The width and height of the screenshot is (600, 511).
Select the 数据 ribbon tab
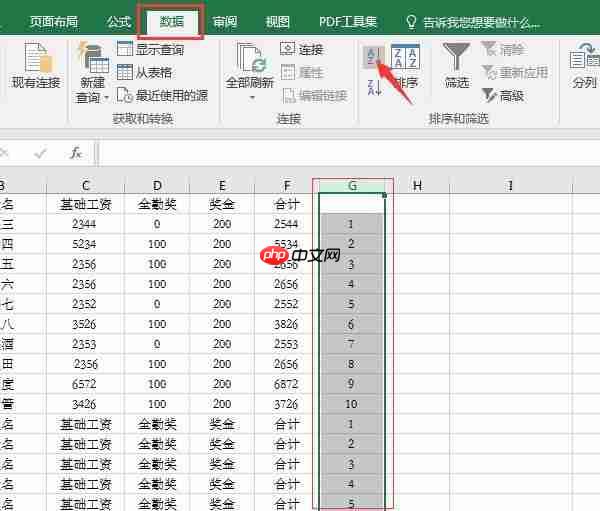(x=171, y=22)
